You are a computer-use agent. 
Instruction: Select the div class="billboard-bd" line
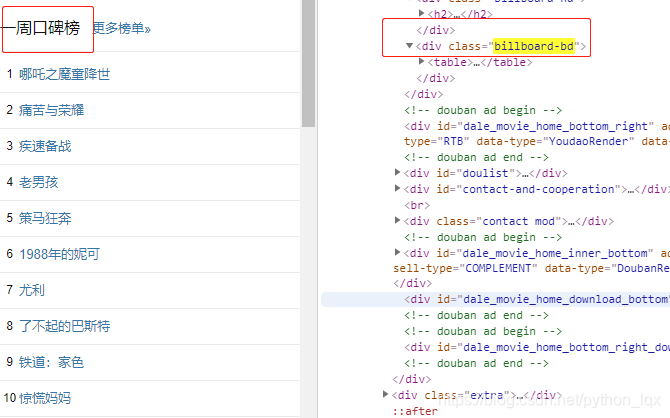point(501,46)
